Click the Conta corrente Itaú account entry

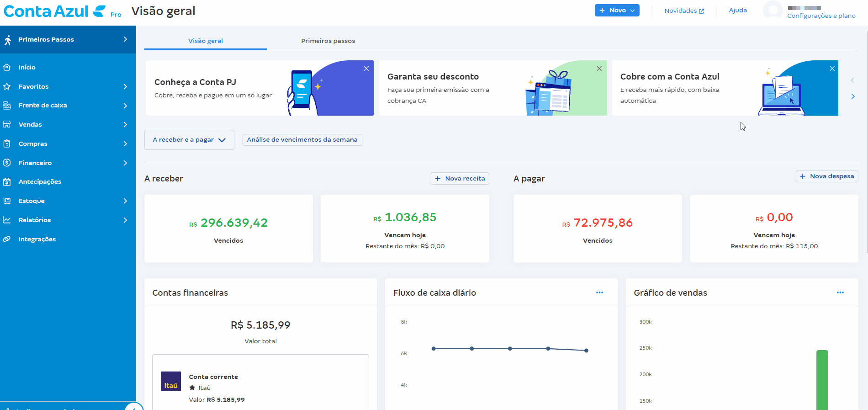[x=260, y=383]
